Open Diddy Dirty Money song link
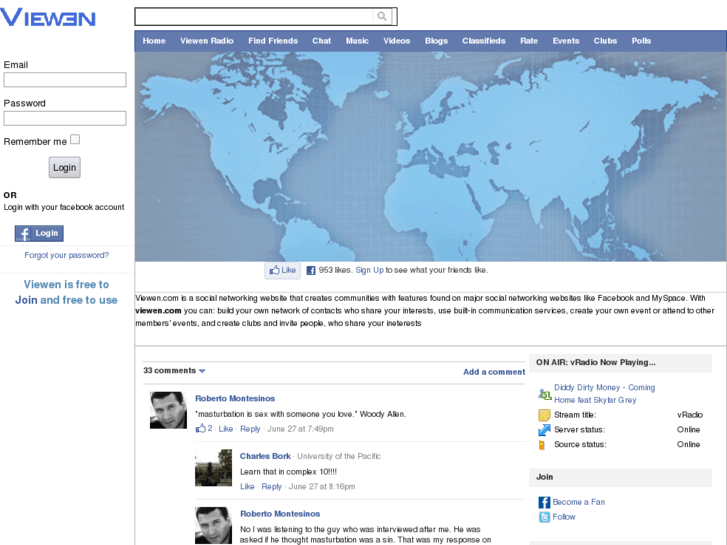Viewport: 727px width, 545px height. click(605, 393)
